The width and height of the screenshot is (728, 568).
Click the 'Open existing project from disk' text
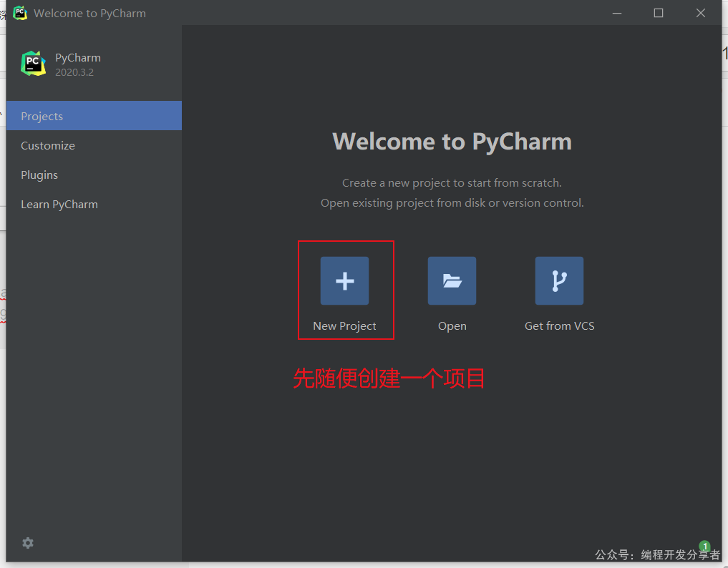tap(452, 202)
